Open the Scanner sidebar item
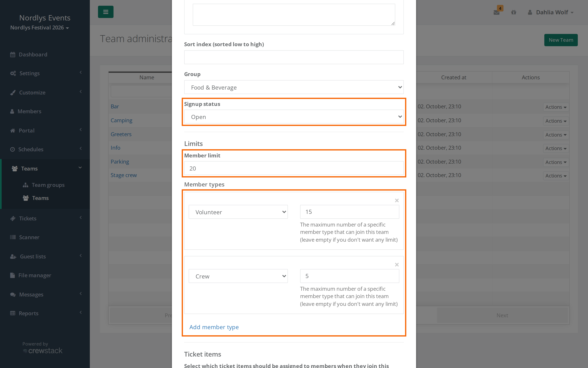 tap(45, 237)
